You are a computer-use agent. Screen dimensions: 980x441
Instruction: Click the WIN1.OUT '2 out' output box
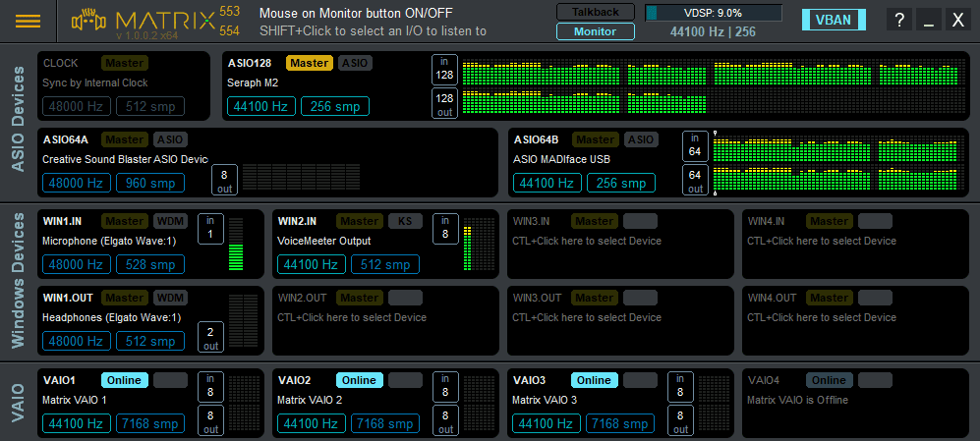click(210, 338)
